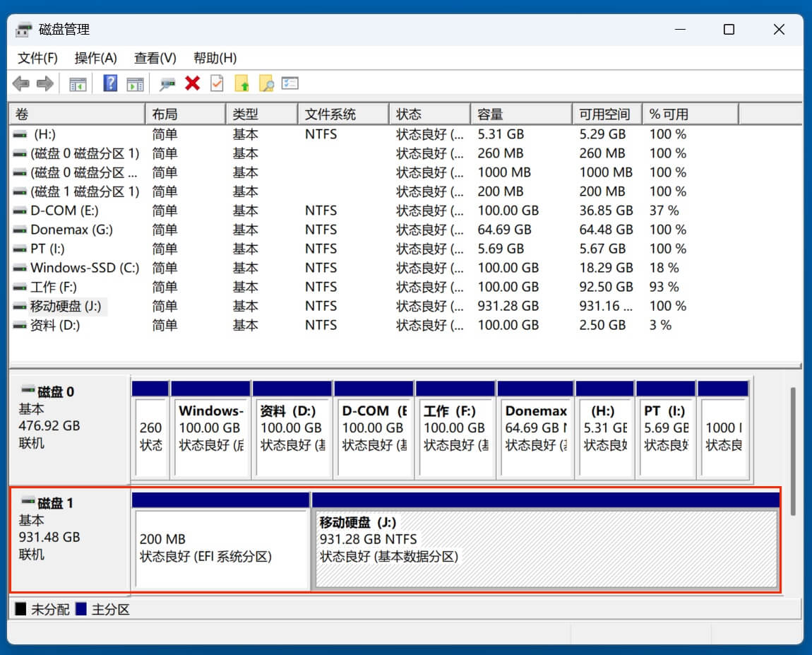Open the 文件(F) menu
Screen dimensions: 812x655
37,57
